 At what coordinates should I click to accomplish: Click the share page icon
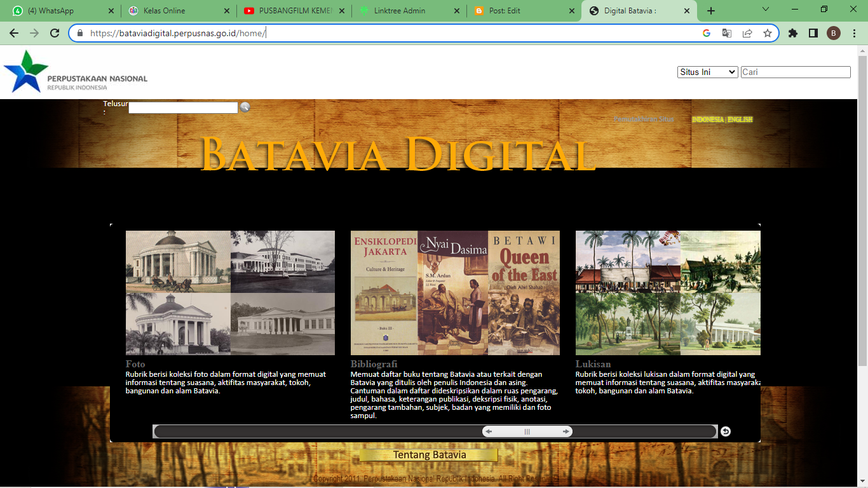click(747, 33)
